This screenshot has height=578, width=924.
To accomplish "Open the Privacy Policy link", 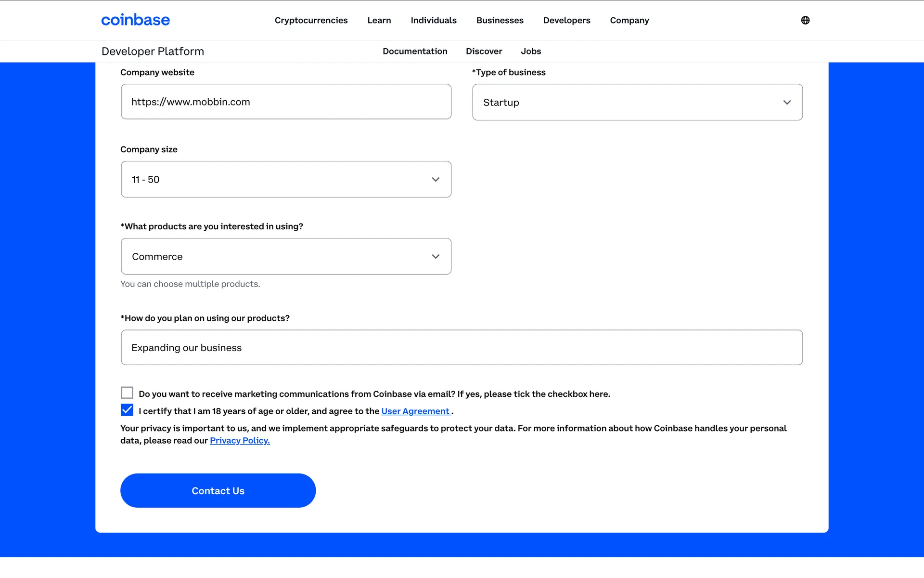I will pos(240,440).
